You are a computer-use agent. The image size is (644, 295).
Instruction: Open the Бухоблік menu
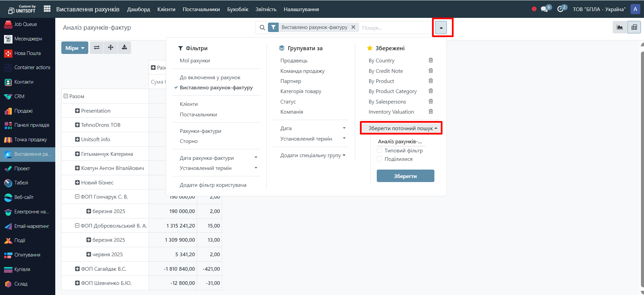point(238,9)
